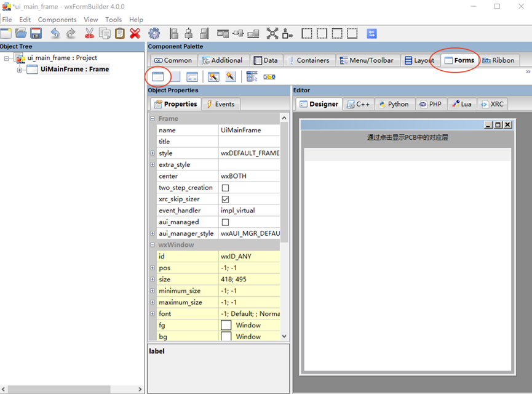Toggle right border icon
This screenshot has height=394, width=532.
point(322,33)
